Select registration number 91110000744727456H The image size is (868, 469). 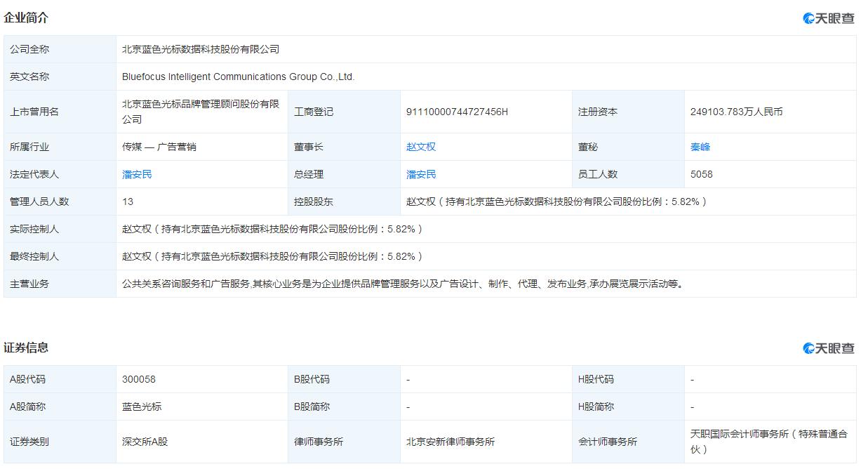457,112
